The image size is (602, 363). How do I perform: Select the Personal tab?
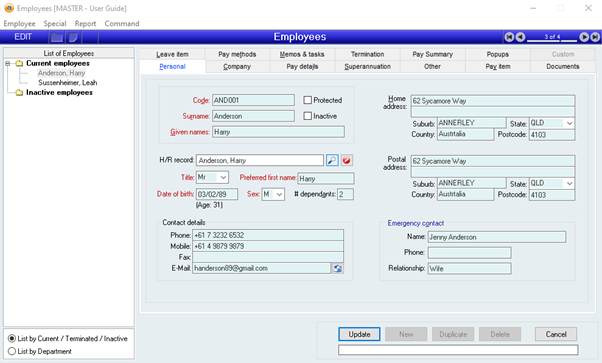[x=172, y=66]
